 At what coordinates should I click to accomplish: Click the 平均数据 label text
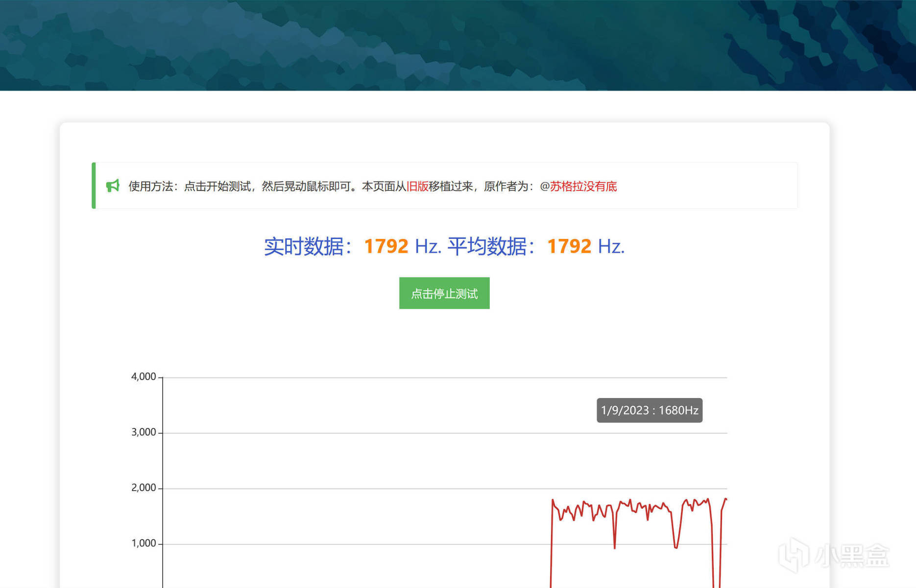(487, 246)
